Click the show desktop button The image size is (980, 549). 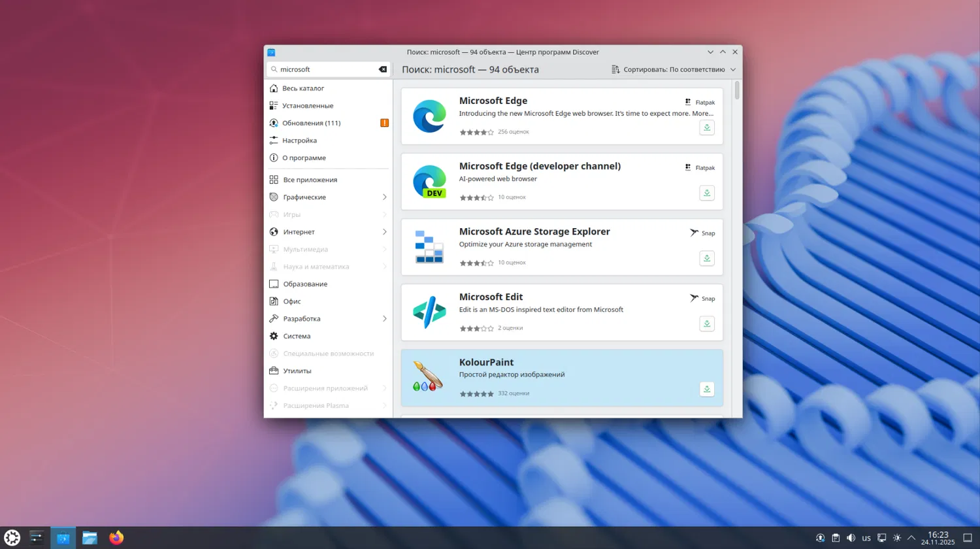pyautogui.click(x=968, y=538)
